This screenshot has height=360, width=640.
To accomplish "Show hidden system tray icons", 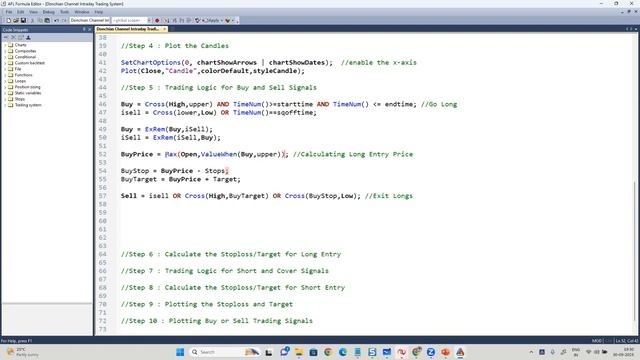I will 531,352.
